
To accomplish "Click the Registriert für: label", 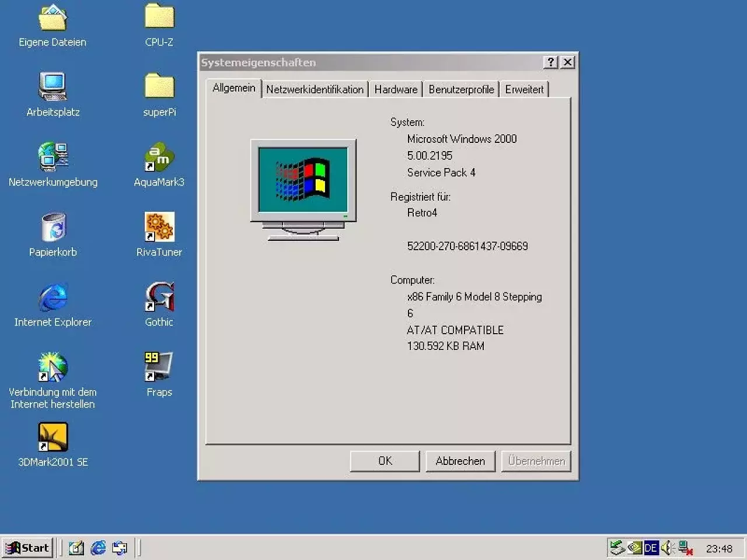I will 420,197.
